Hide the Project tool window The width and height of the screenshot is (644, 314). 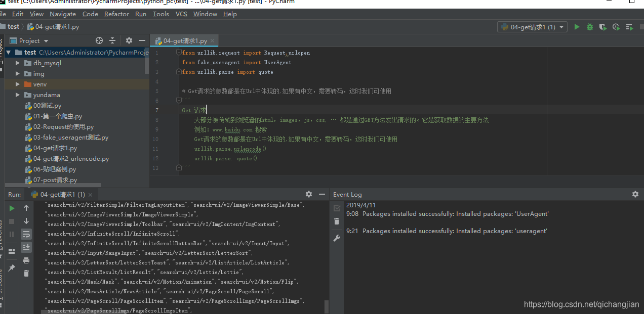tap(142, 40)
